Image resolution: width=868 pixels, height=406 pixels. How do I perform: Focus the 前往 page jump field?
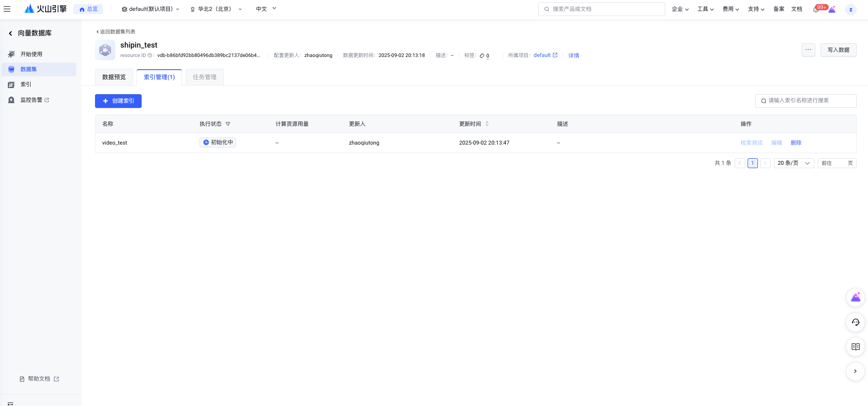click(837, 163)
